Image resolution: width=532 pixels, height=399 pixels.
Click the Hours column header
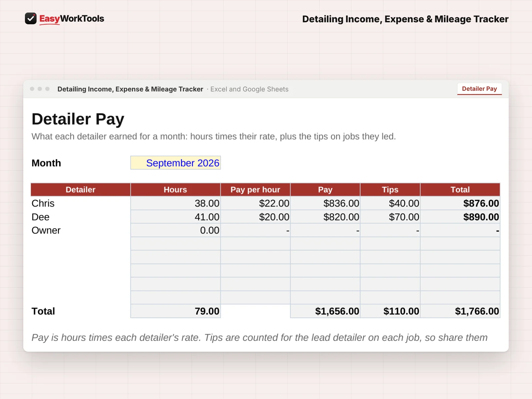point(176,190)
